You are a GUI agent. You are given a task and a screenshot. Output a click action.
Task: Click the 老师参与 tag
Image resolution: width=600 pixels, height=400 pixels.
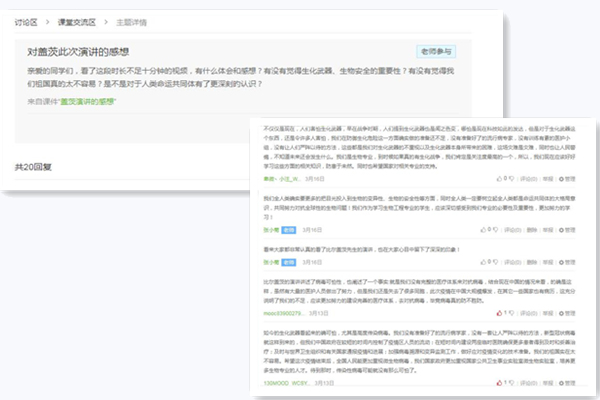pos(438,51)
